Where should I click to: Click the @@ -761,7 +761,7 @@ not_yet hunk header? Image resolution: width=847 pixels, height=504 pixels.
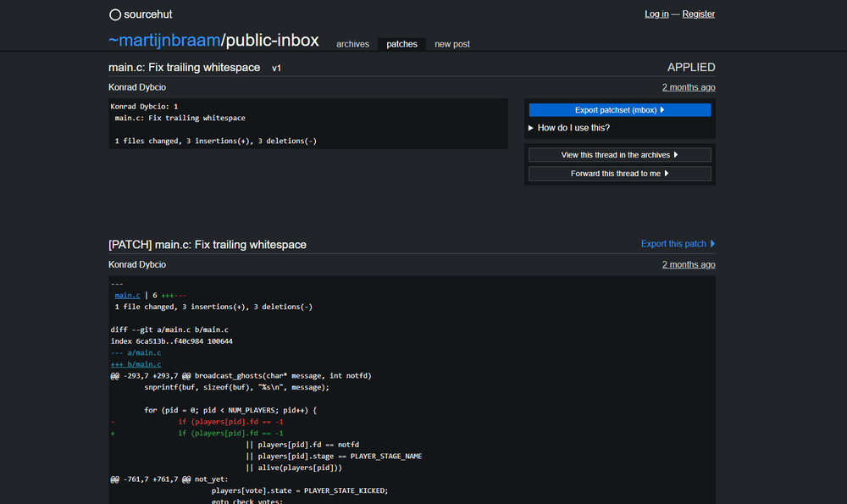[x=169, y=479]
